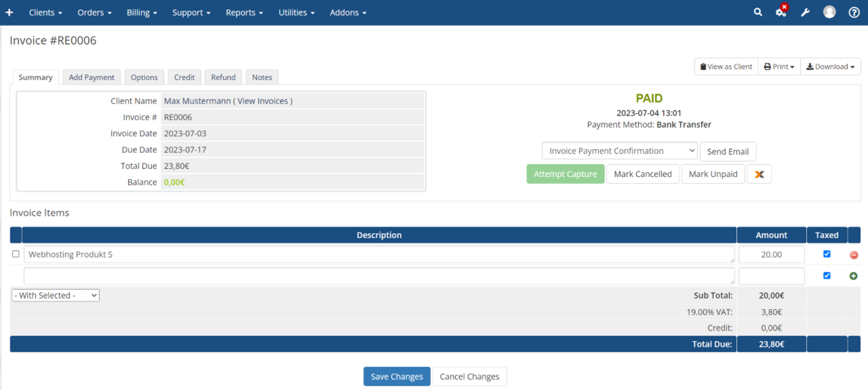Uncheck Taxed for Webhosting Produkt S
The height and width of the screenshot is (390, 868).
(x=827, y=254)
